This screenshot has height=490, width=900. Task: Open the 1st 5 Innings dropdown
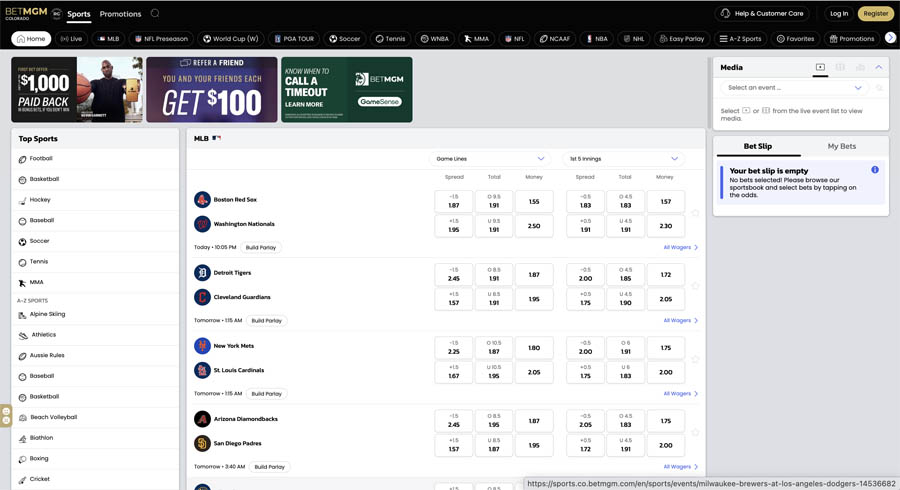[x=623, y=159]
